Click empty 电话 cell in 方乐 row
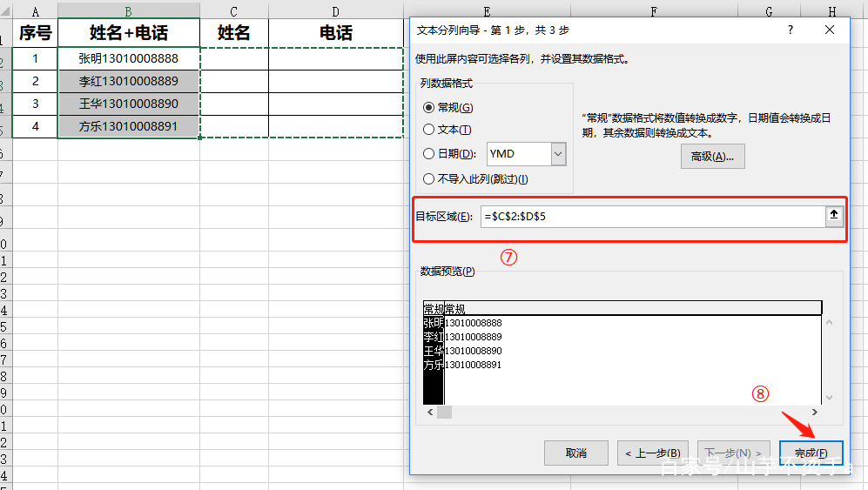The width and height of the screenshot is (868, 490). pyautogui.click(x=336, y=127)
